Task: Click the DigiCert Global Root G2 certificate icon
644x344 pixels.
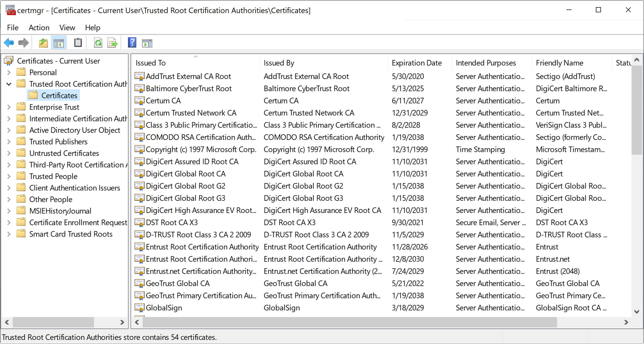Action: click(139, 186)
